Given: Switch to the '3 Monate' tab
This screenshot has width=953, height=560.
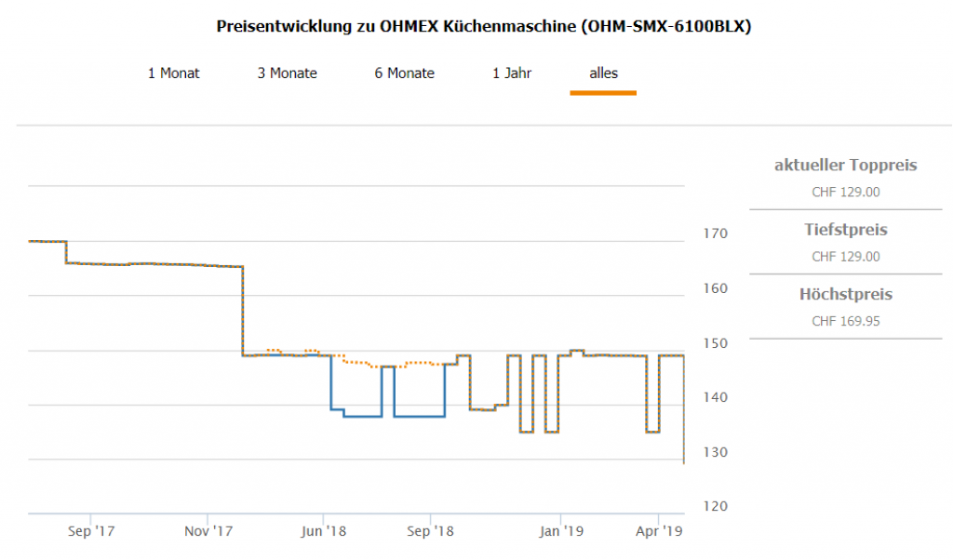Looking at the screenshot, I should click(287, 73).
